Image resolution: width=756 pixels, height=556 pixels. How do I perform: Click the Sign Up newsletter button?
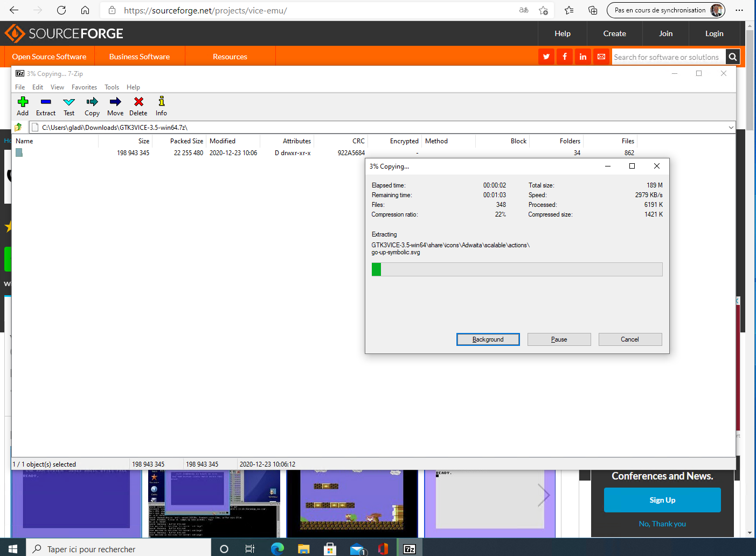click(x=662, y=500)
